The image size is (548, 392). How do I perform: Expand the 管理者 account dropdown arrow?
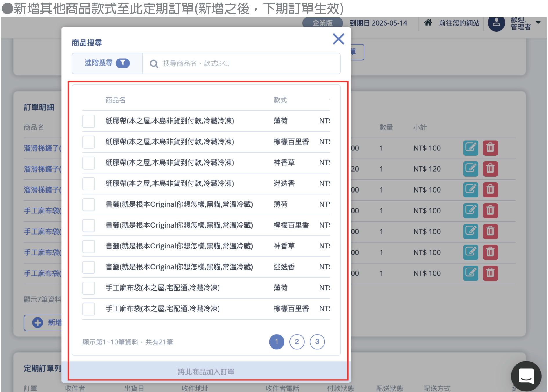[538, 22]
